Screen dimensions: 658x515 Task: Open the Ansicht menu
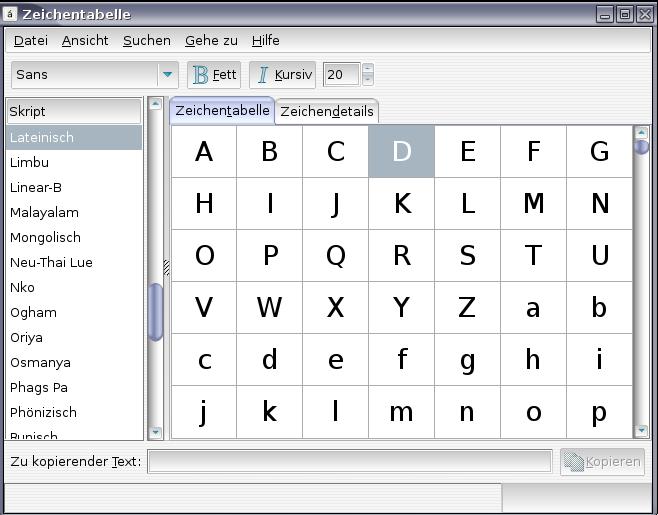[85, 40]
